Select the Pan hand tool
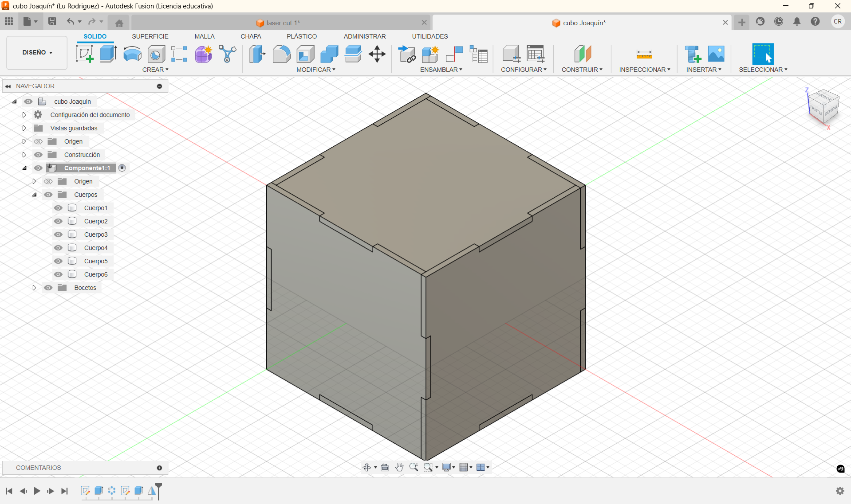851x504 pixels. pos(399,467)
